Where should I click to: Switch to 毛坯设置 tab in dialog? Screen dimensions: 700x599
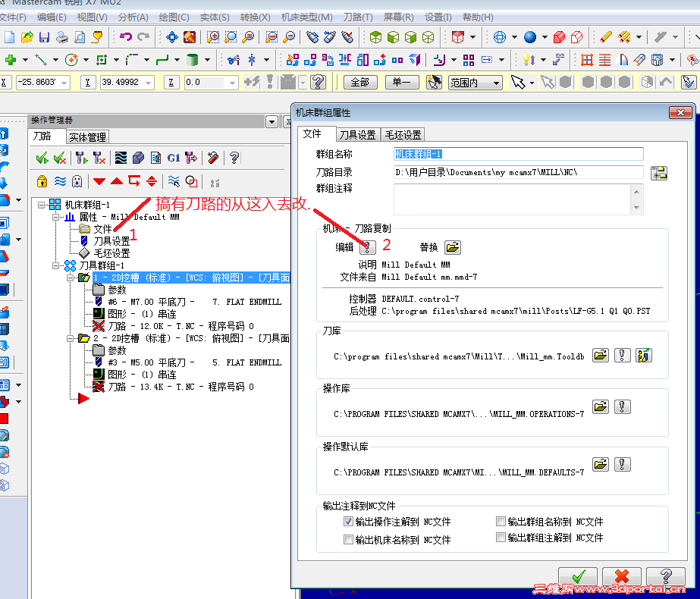(403, 135)
